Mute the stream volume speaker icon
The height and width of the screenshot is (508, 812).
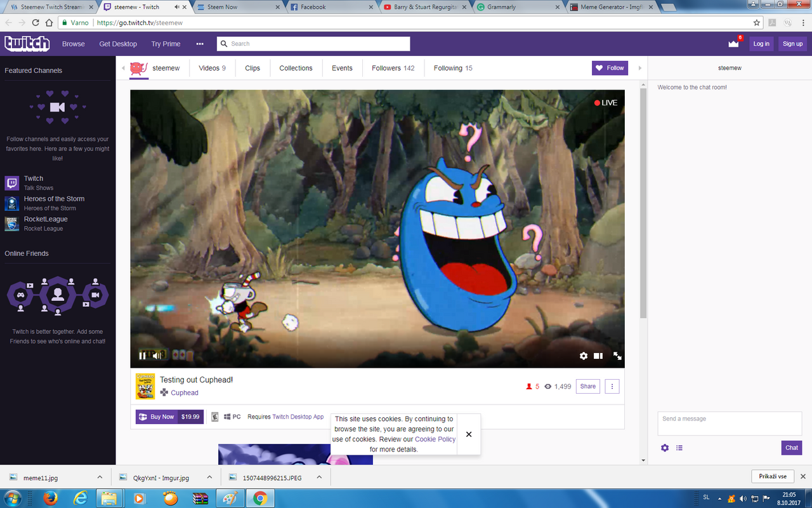tap(156, 356)
